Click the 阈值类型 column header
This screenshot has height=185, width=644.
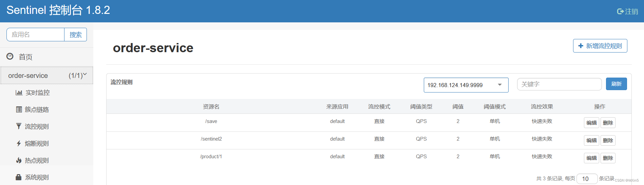(x=421, y=106)
